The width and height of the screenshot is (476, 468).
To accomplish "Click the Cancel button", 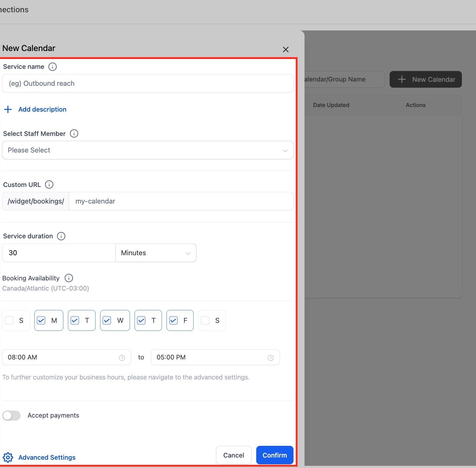I will 234,455.
